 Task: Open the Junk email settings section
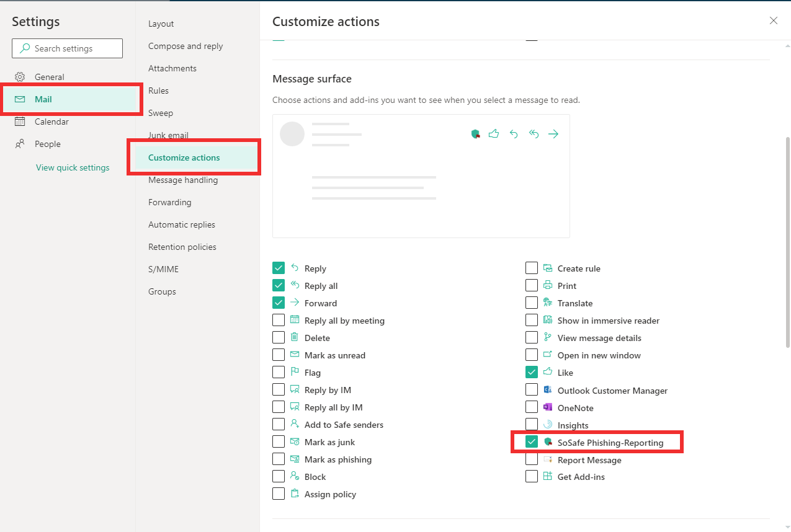(168, 135)
